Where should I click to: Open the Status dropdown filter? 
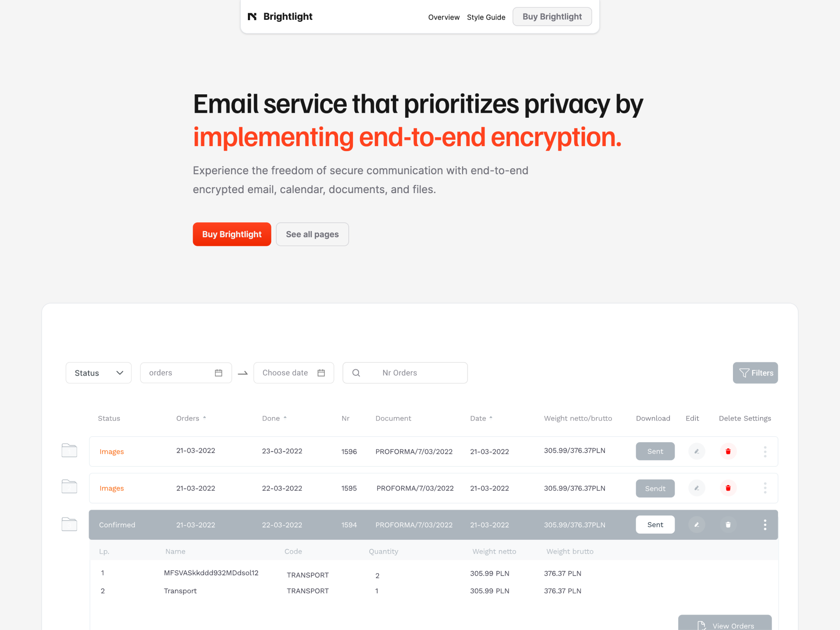coord(98,373)
